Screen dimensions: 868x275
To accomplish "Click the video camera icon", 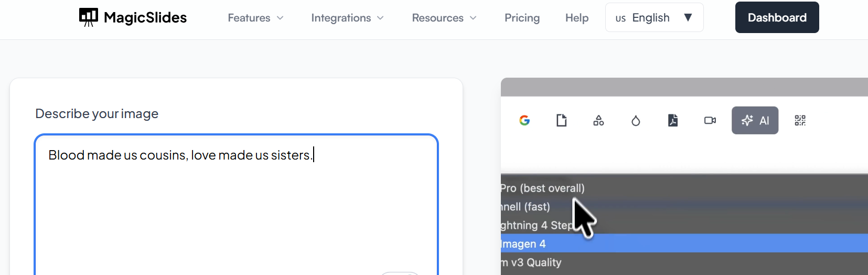I will pyautogui.click(x=710, y=121).
